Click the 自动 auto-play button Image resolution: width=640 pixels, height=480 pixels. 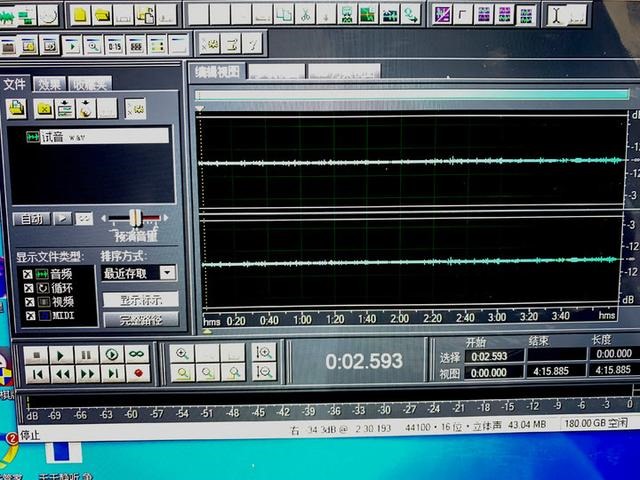30,218
